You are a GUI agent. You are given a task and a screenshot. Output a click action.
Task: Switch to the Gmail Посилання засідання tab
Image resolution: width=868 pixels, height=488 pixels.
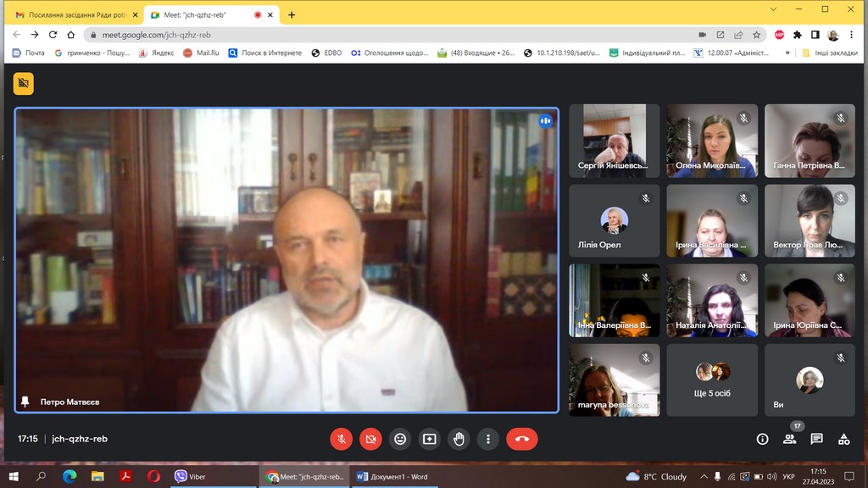76,14
